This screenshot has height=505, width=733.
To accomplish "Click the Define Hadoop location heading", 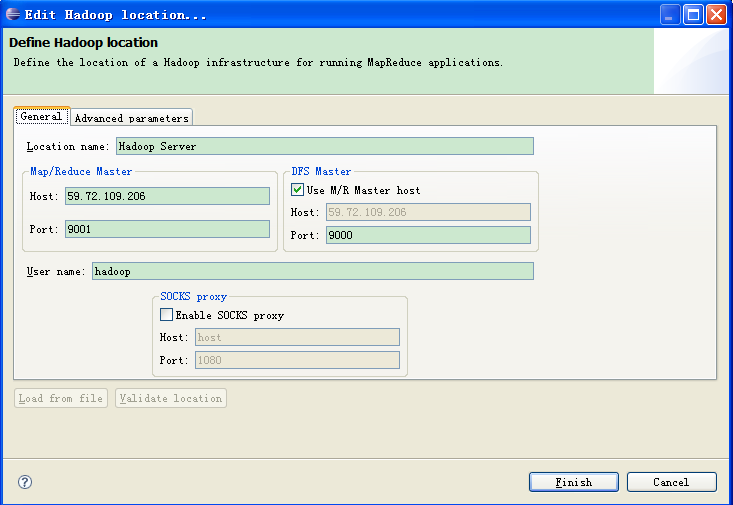I will [x=83, y=43].
